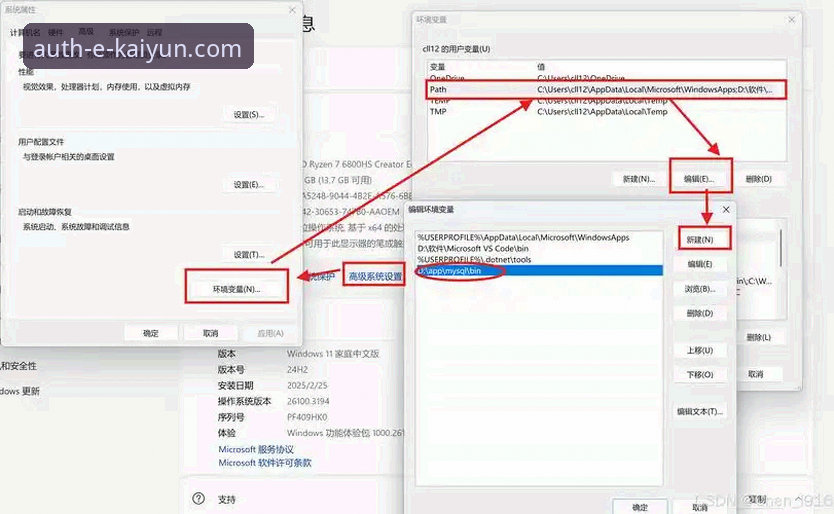Screen dimensions: 834x514
Task: Select the %USERPROFILE%\AppData\Local\Microsoft\WindowsApps entry
Action: (x=539, y=237)
